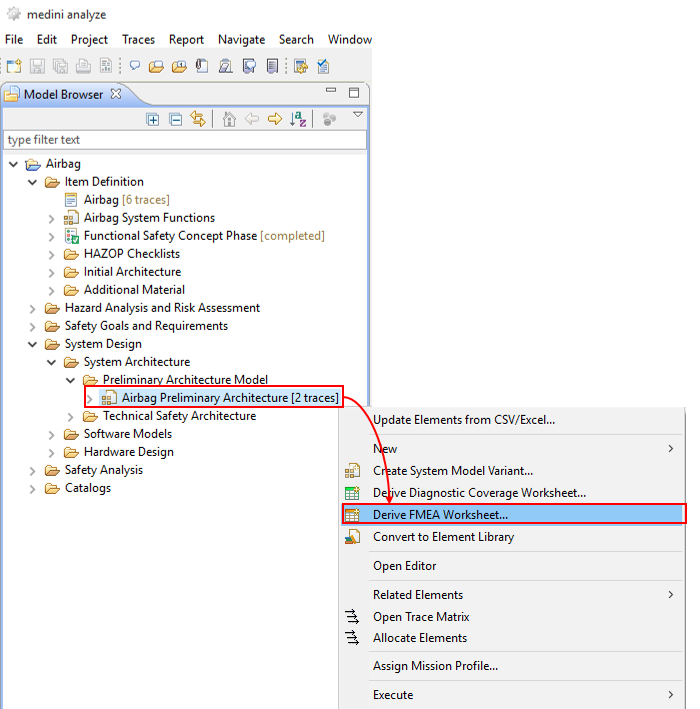Click the yellow Forward arrow icon
The width and height of the screenshot is (700, 709).
tap(275, 119)
